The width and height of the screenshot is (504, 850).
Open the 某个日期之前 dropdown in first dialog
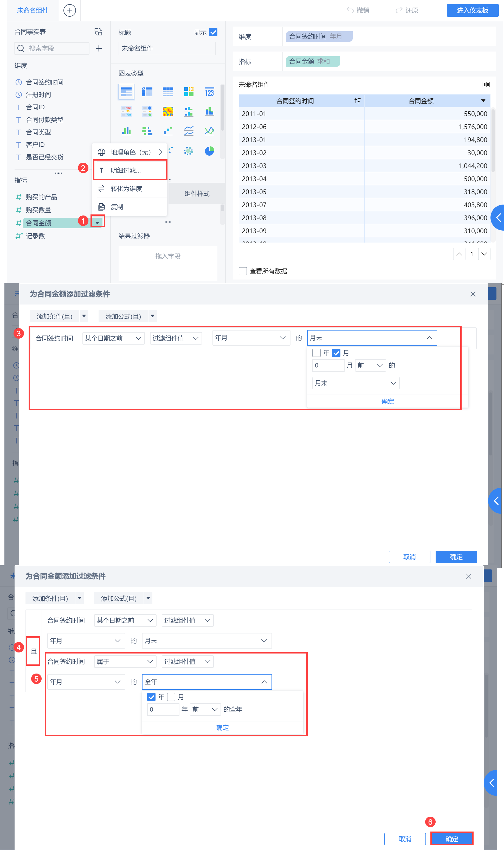pyautogui.click(x=113, y=338)
